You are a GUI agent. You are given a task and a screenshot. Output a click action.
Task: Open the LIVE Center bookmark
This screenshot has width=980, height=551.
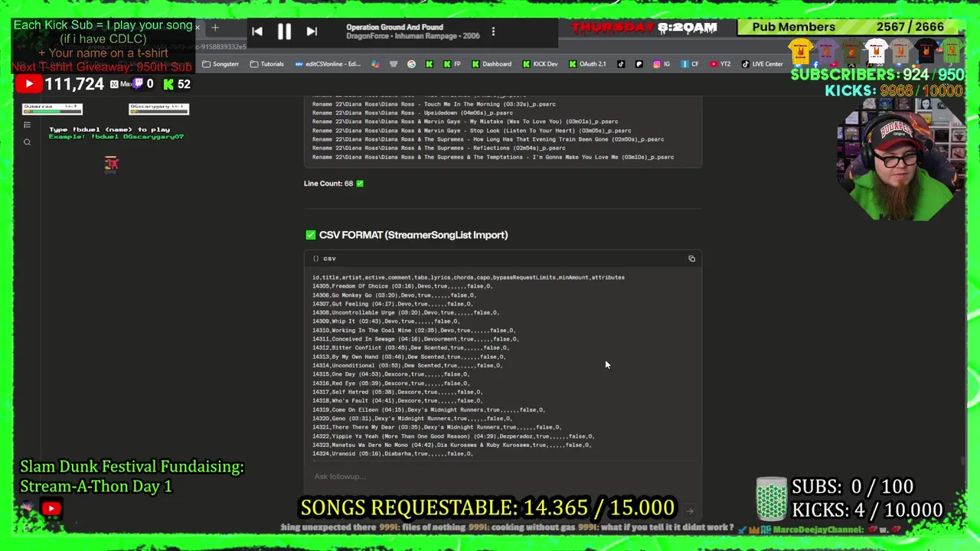762,64
